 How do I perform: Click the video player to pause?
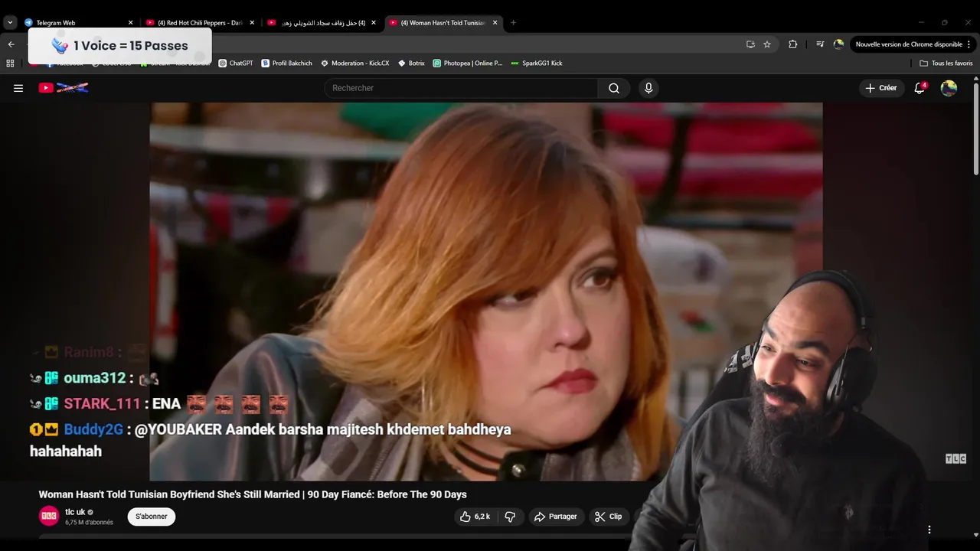tap(486, 292)
